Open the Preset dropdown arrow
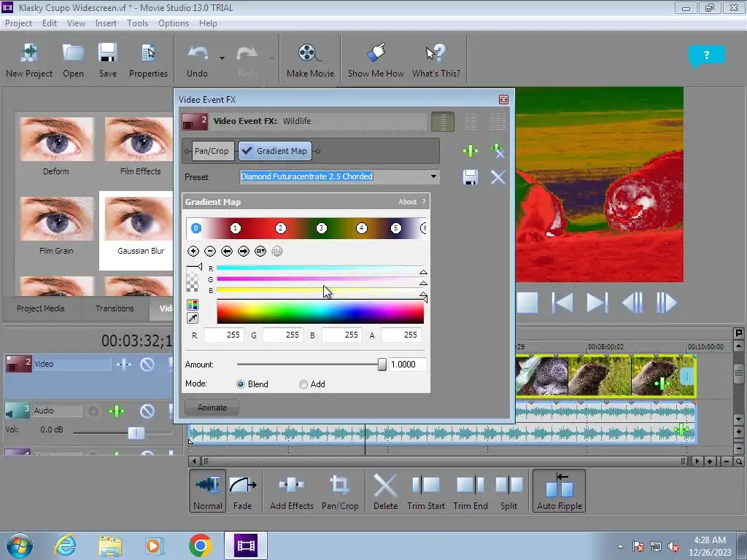The image size is (747, 560). (433, 176)
